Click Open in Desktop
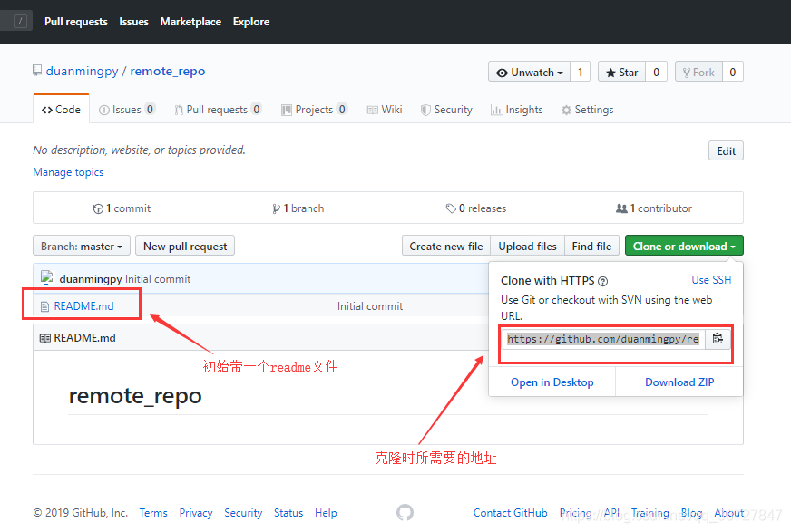 pos(552,382)
